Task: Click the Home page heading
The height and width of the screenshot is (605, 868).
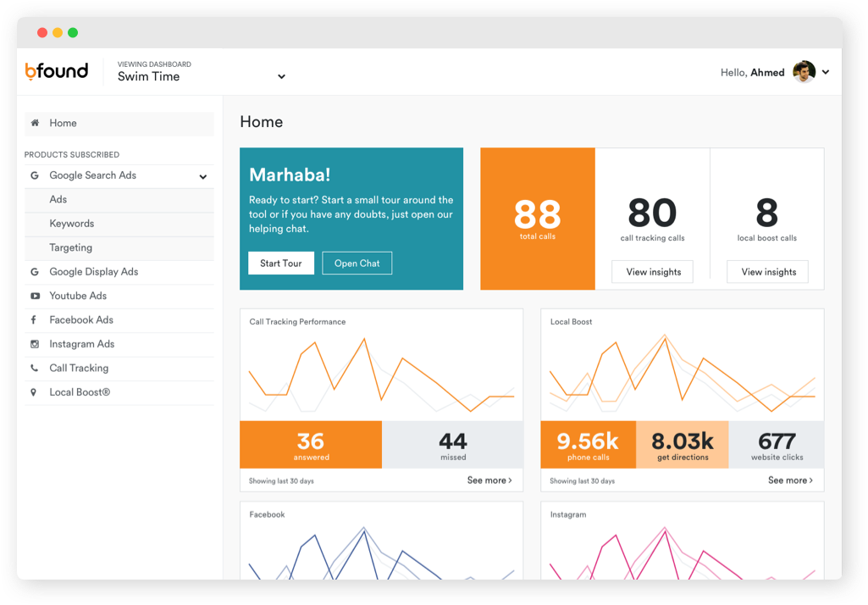Action: pos(262,122)
